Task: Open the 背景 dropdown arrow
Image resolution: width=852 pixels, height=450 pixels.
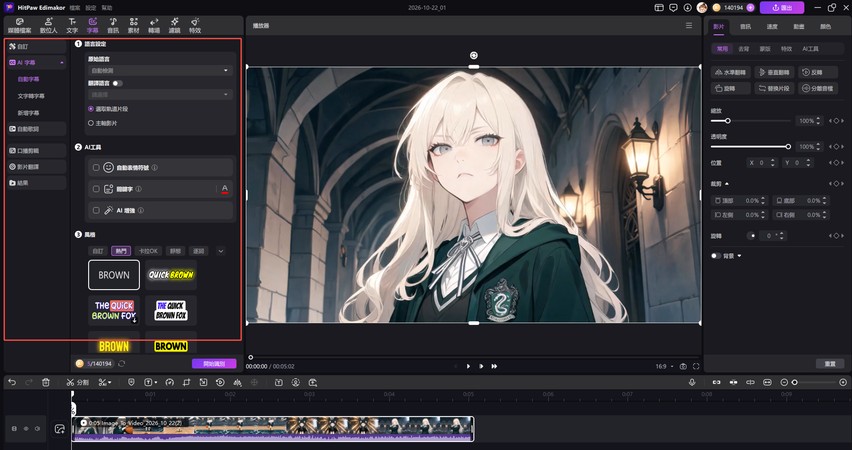Action: coord(739,256)
